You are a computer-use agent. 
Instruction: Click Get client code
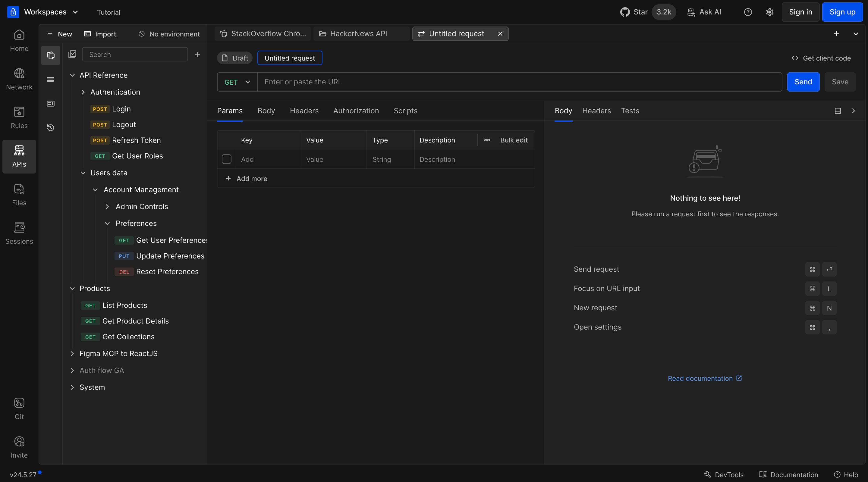click(821, 58)
